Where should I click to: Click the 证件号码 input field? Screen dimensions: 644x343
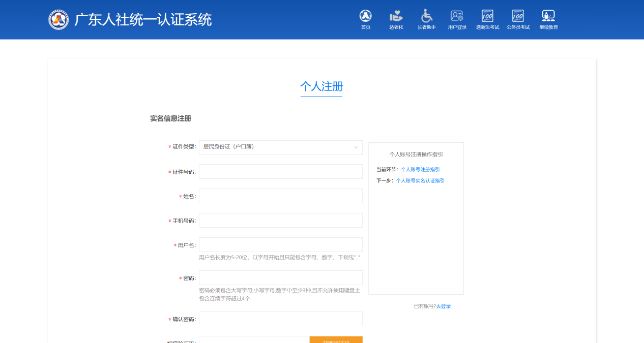pos(281,172)
